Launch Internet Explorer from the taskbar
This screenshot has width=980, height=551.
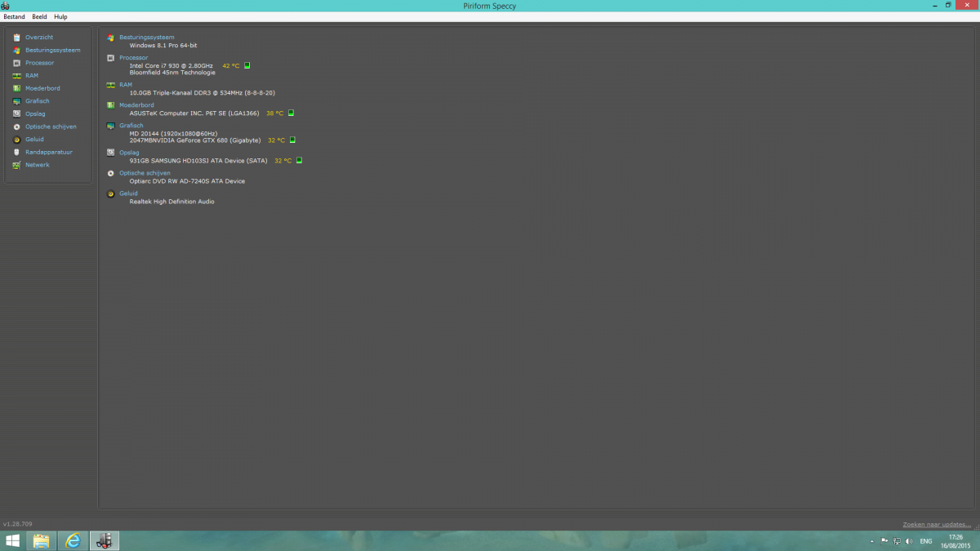click(73, 541)
